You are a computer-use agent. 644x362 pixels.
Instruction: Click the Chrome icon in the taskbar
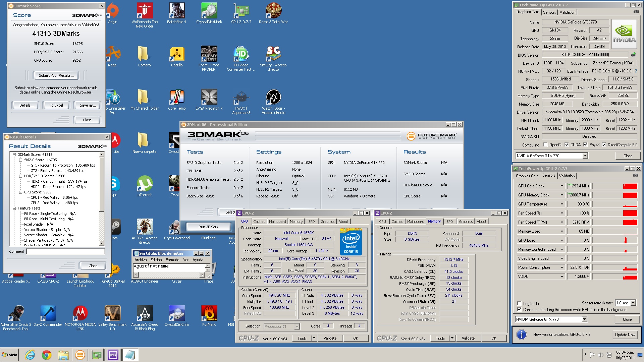coord(46,355)
